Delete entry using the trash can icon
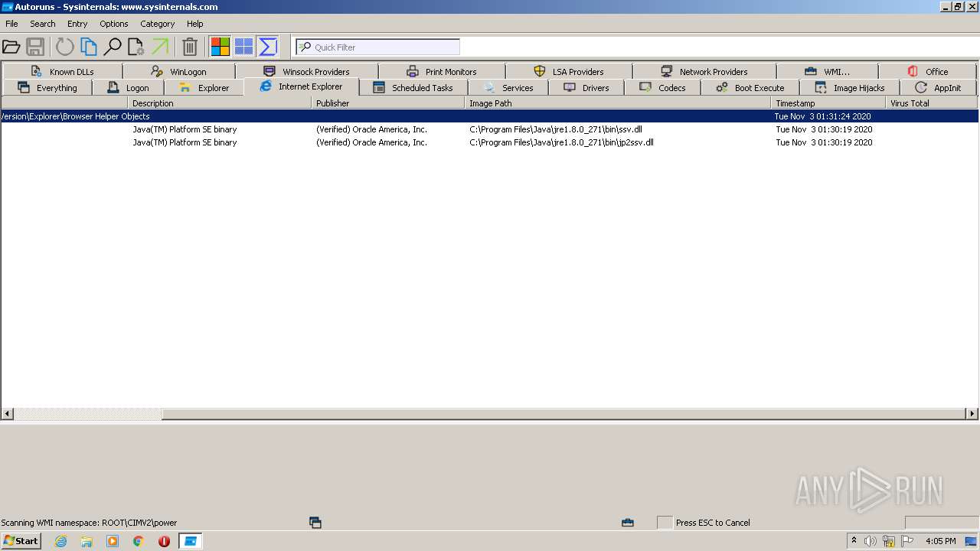980x551 pixels. point(190,47)
